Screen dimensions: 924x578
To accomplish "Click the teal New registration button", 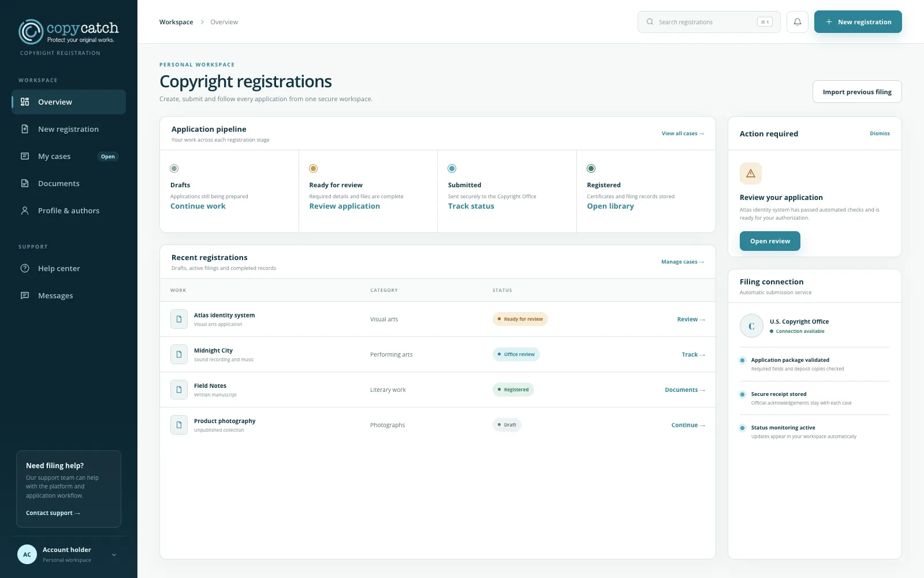I will (858, 22).
